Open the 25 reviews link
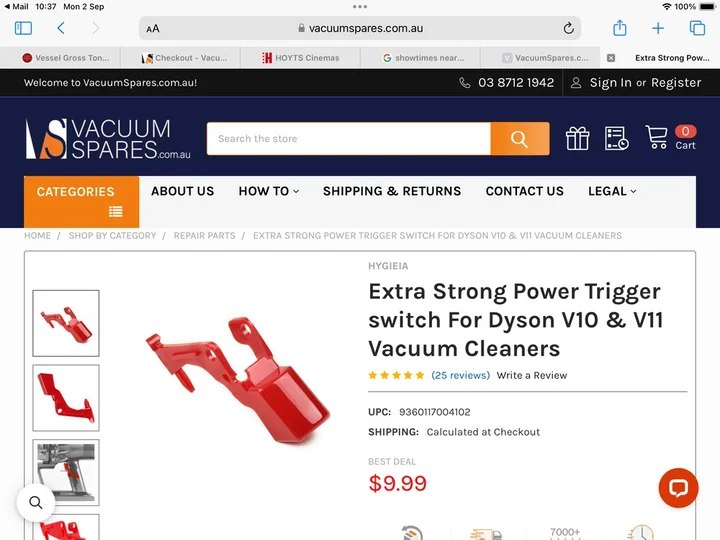 [x=461, y=375]
